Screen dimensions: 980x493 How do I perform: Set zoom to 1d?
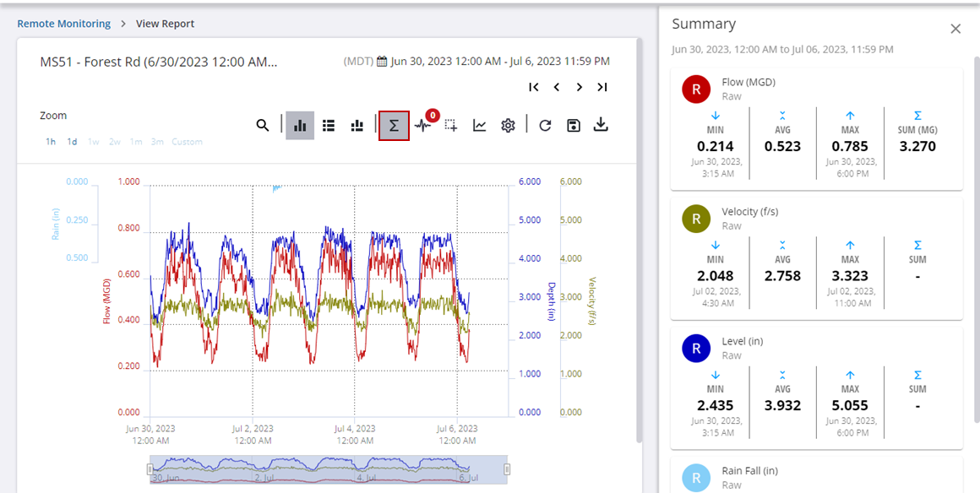coord(73,142)
